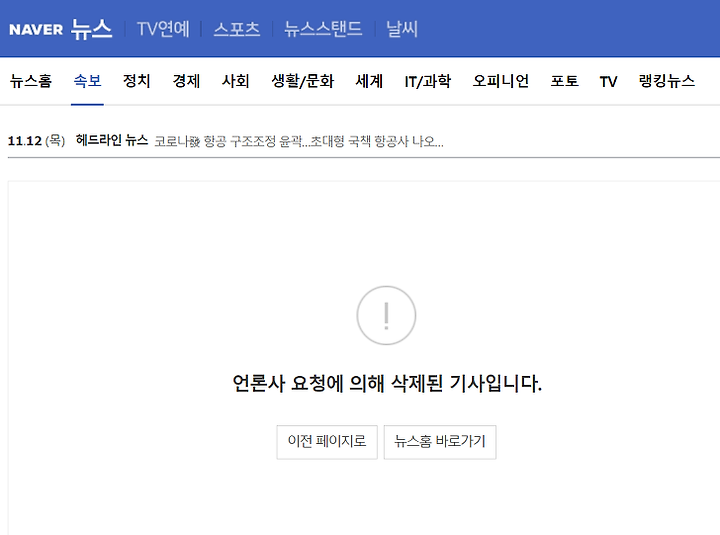
Task: Open the 랭킹뉴스 tab
Action: click(x=667, y=81)
